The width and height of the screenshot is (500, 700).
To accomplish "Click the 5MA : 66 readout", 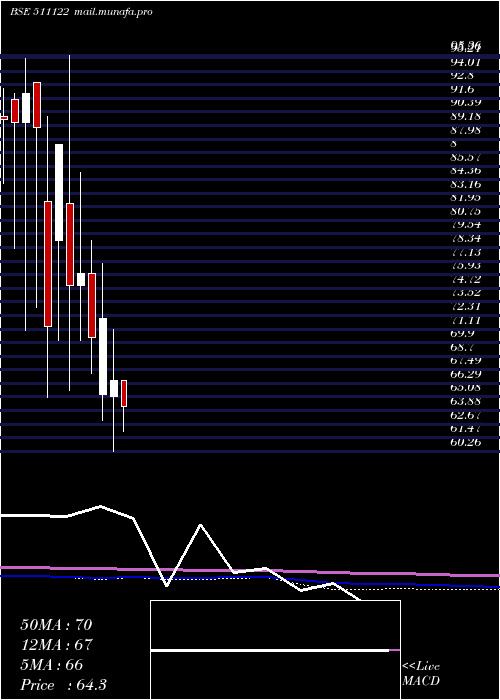I will pyautogui.click(x=52, y=665).
